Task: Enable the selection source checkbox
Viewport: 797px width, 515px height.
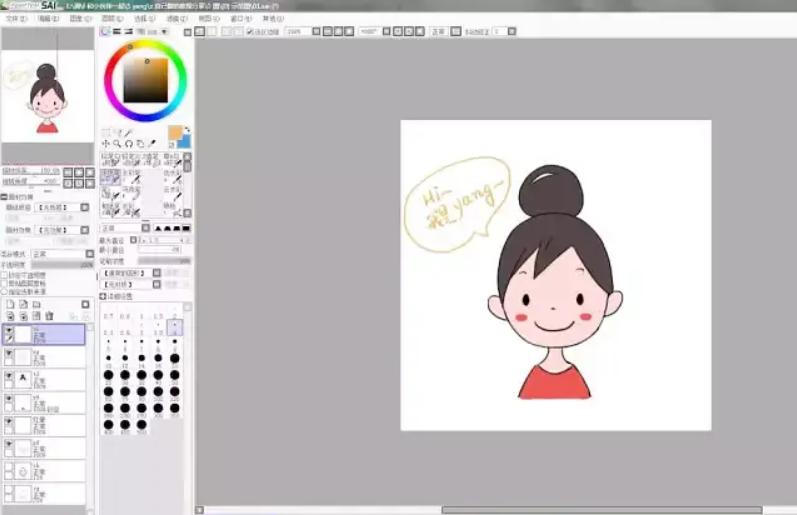Action: (4, 291)
